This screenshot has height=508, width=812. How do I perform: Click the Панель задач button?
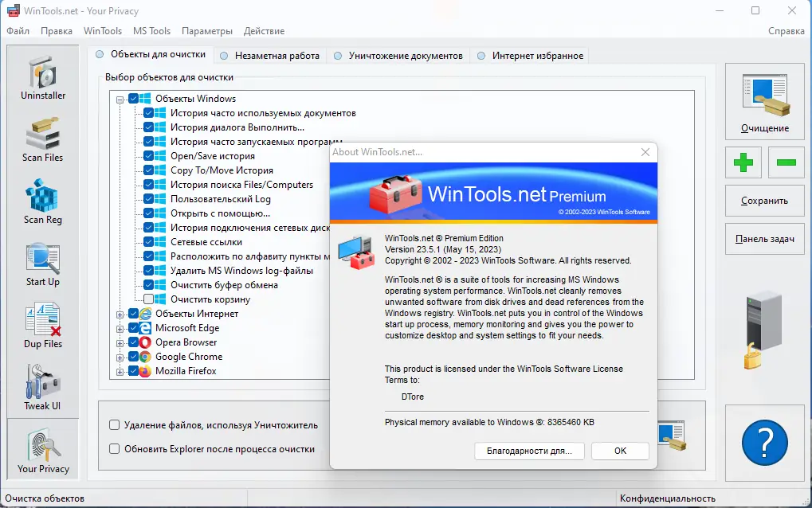pyautogui.click(x=765, y=239)
